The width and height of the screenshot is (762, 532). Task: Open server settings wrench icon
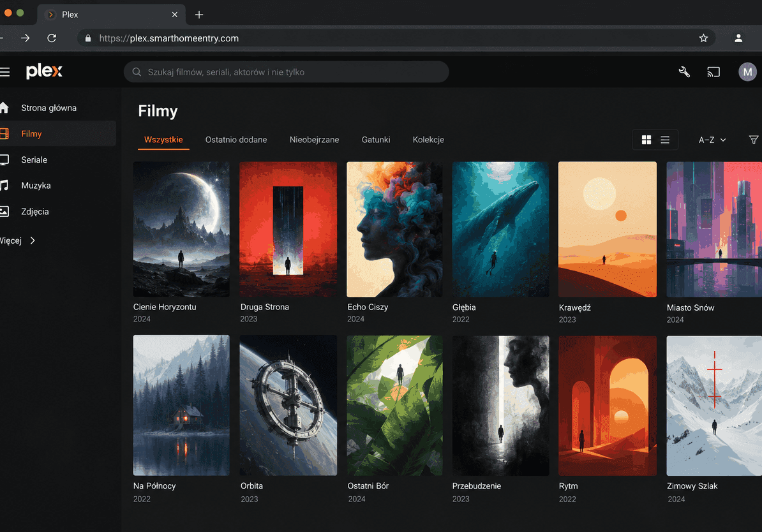[x=684, y=72]
